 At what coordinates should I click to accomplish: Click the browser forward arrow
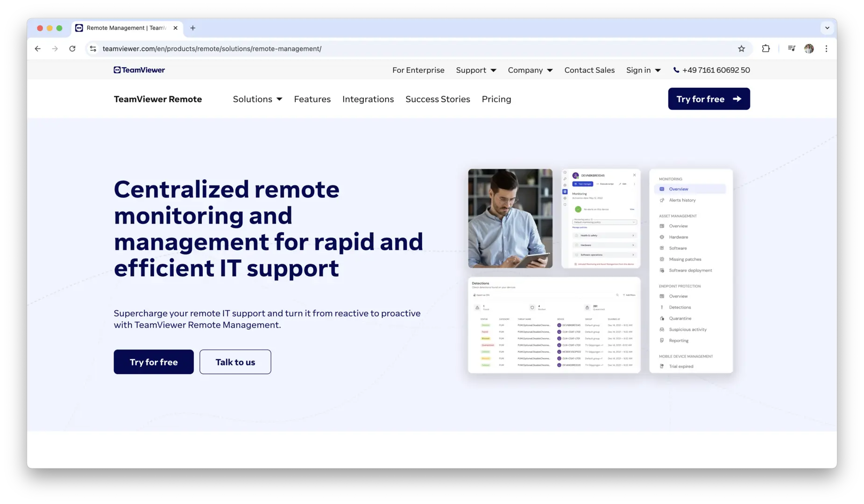coord(55,49)
